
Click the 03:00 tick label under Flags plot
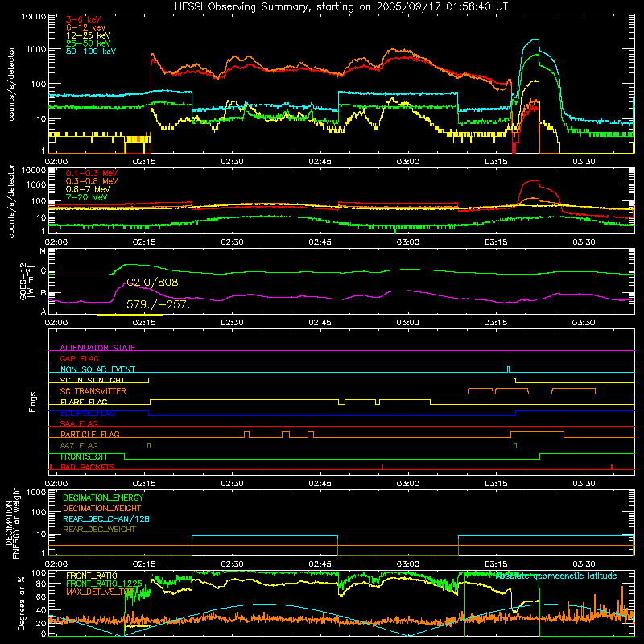[x=408, y=484]
